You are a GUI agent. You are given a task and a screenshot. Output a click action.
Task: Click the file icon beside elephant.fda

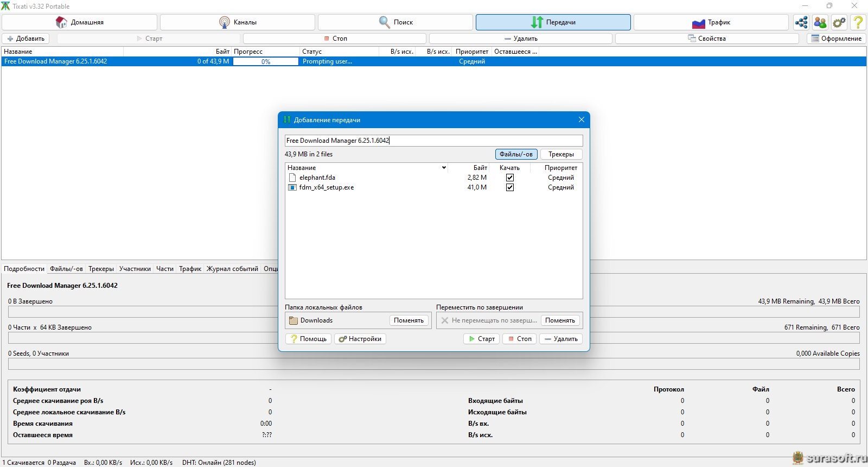pyautogui.click(x=292, y=178)
